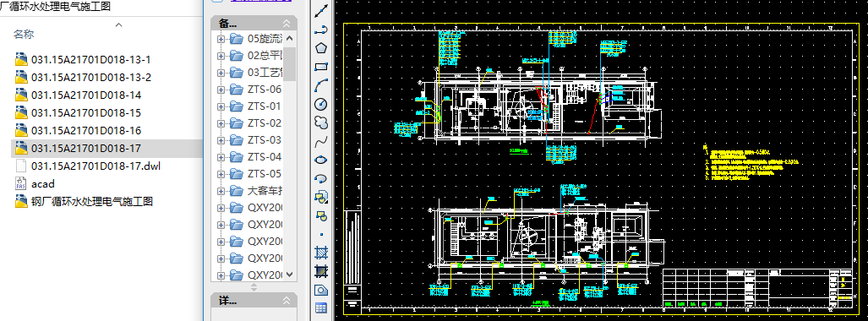The image size is (868, 321).
Task: Click tree scrollbar down arrow
Action: (x=290, y=275)
